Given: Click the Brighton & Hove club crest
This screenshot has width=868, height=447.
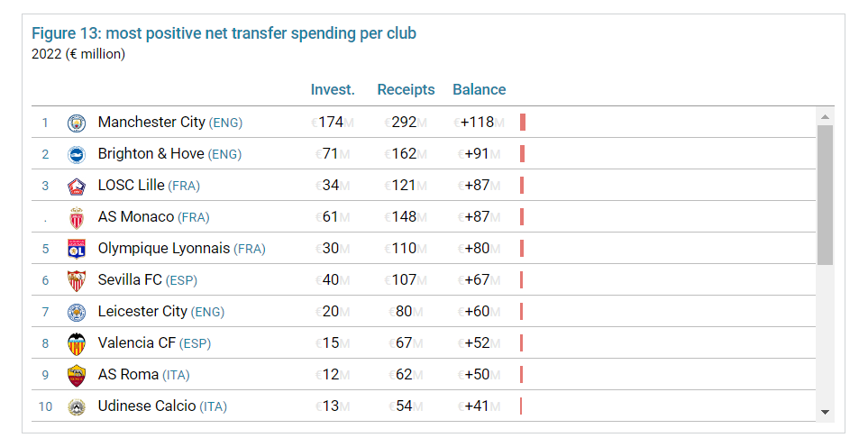Looking at the screenshot, I should point(76,154).
